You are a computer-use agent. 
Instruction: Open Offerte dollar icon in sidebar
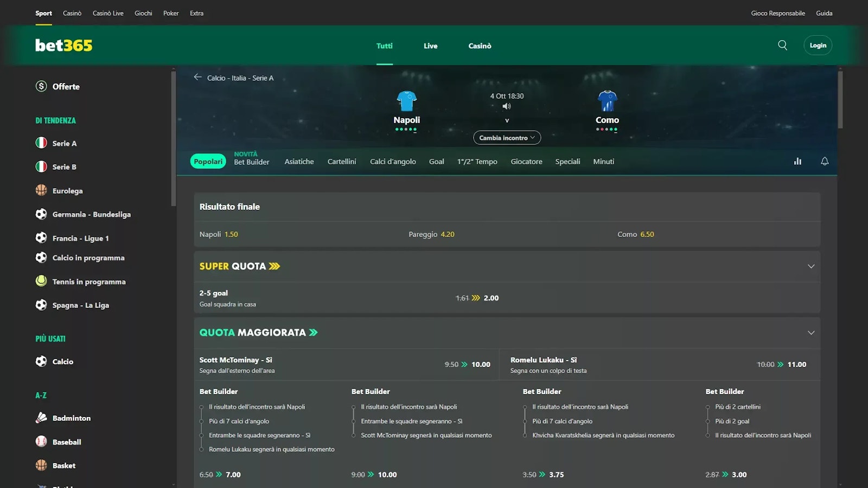[x=41, y=86]
